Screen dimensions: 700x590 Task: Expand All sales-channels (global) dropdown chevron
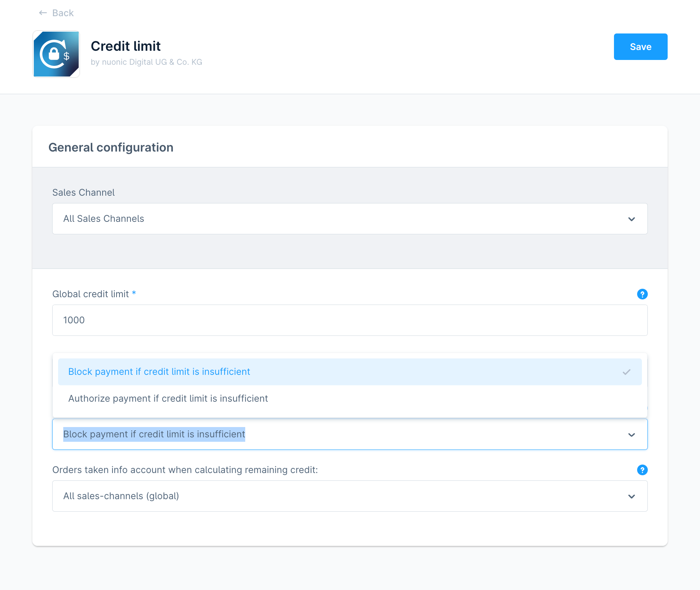(x=631, y=496)
